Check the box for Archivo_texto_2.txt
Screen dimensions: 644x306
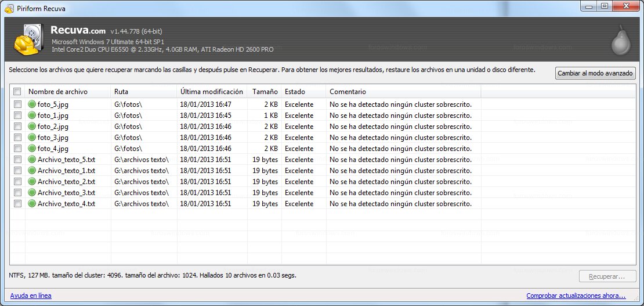coord(17,181)
